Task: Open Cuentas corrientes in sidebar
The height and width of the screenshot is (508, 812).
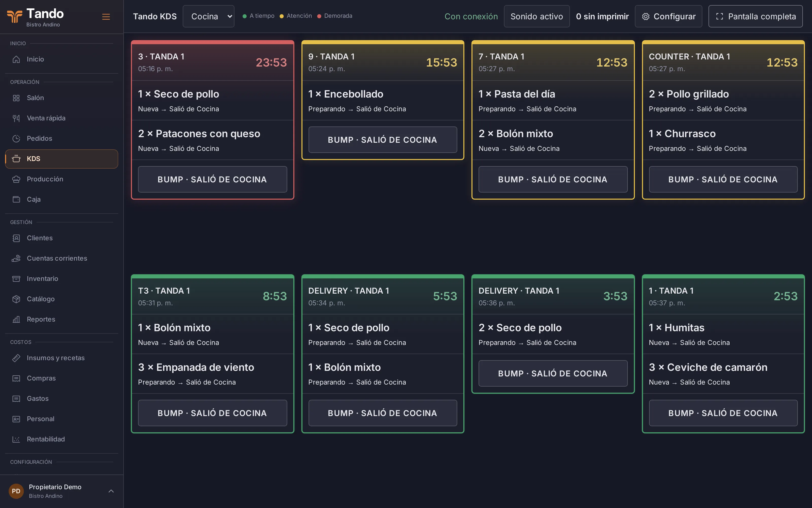Action: (61, 258)
